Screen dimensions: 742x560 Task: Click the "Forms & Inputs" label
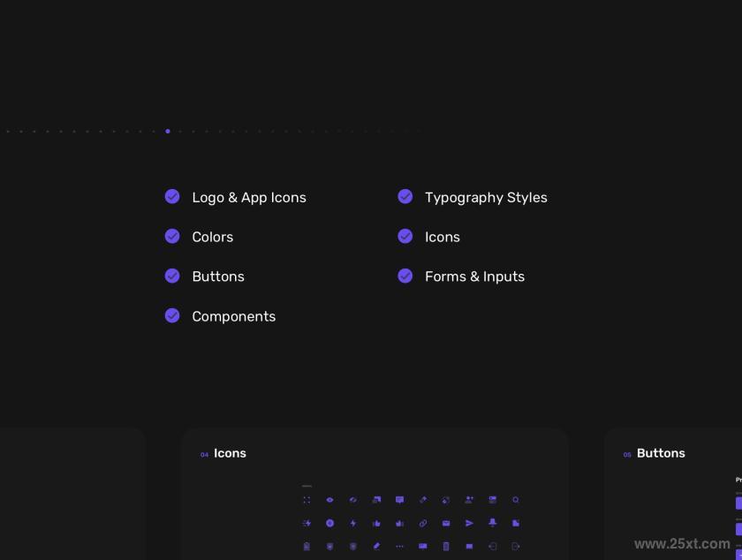click(474, 276)
